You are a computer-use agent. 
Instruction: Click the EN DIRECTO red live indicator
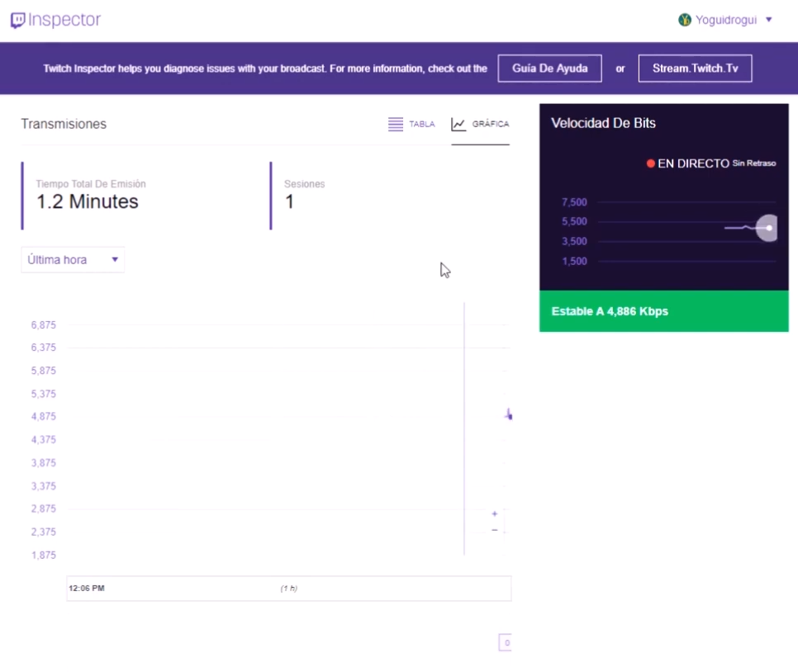[650, 163]
